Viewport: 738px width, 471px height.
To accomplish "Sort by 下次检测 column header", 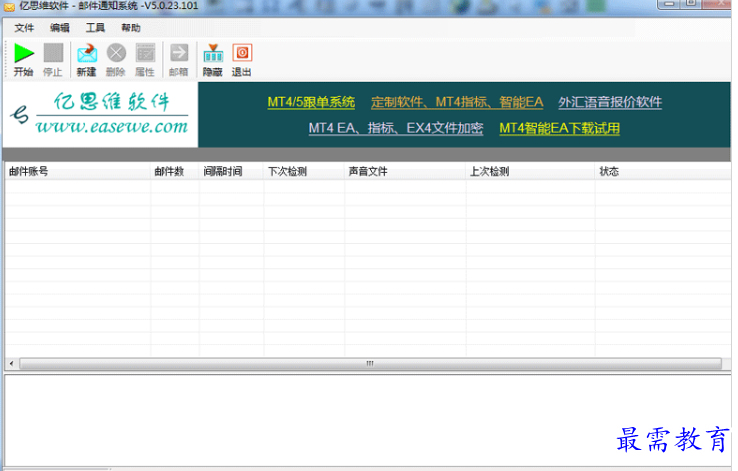I will pos(305,171).
